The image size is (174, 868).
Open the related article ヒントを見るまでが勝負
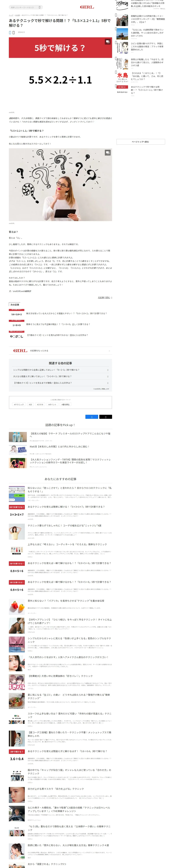tap(60, 383)
